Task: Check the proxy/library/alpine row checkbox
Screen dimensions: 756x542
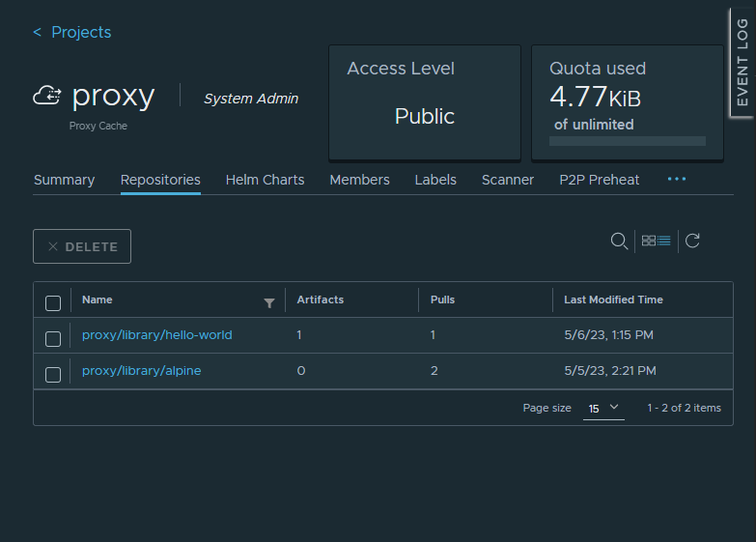Action: tap(53, 374)
